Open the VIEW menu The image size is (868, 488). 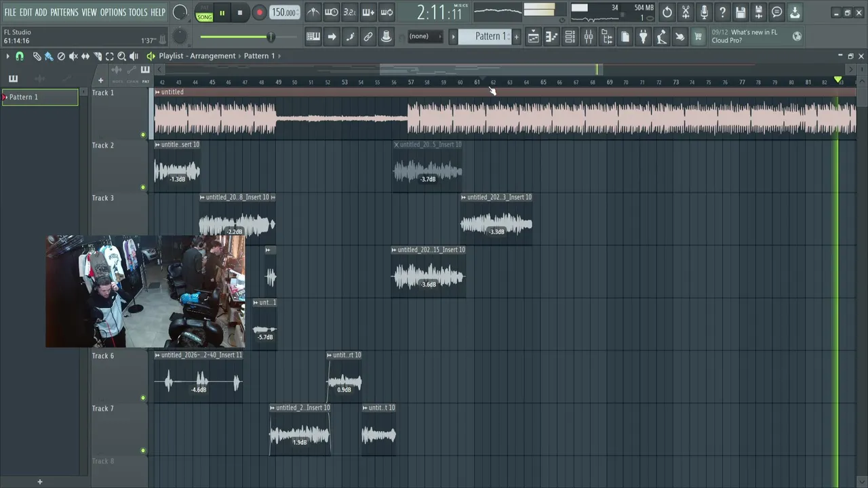(x=90, y=12)
